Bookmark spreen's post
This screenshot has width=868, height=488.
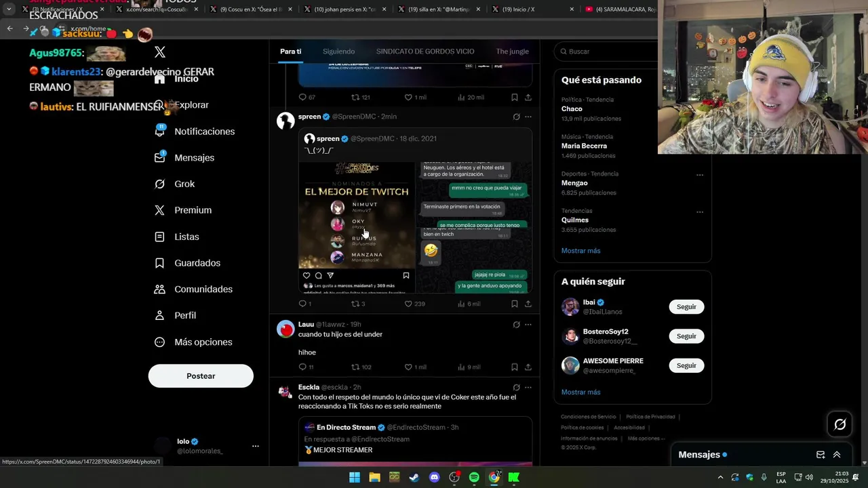click(x=515, y=304)
